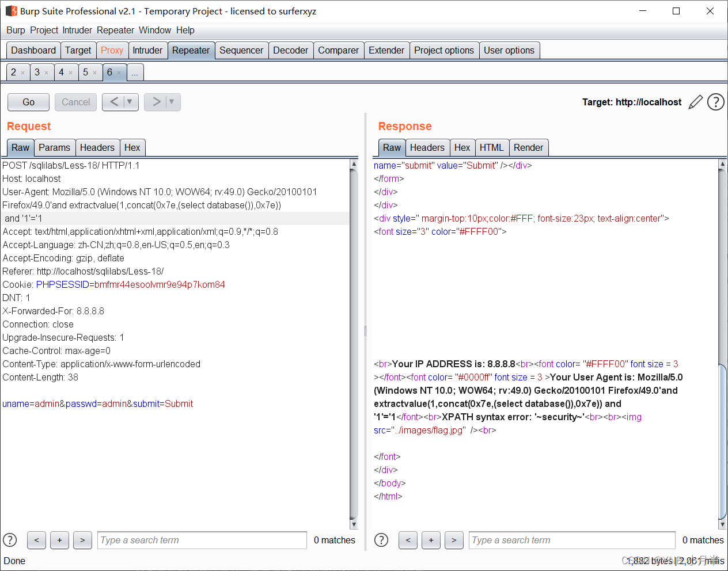Click the X-Forwarded-For header line
Screen dimensions: 728x571
pyautogui.click(x=54, y=311)
